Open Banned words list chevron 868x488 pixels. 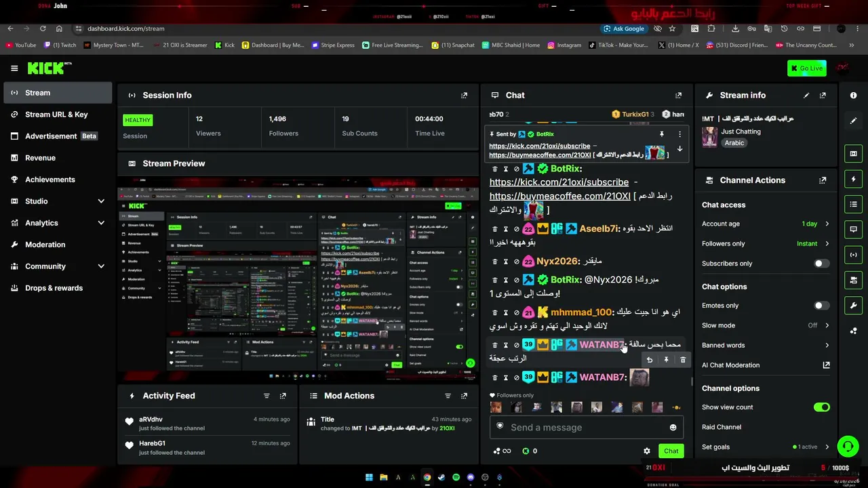pyautogui.click(x=827, y=346)
